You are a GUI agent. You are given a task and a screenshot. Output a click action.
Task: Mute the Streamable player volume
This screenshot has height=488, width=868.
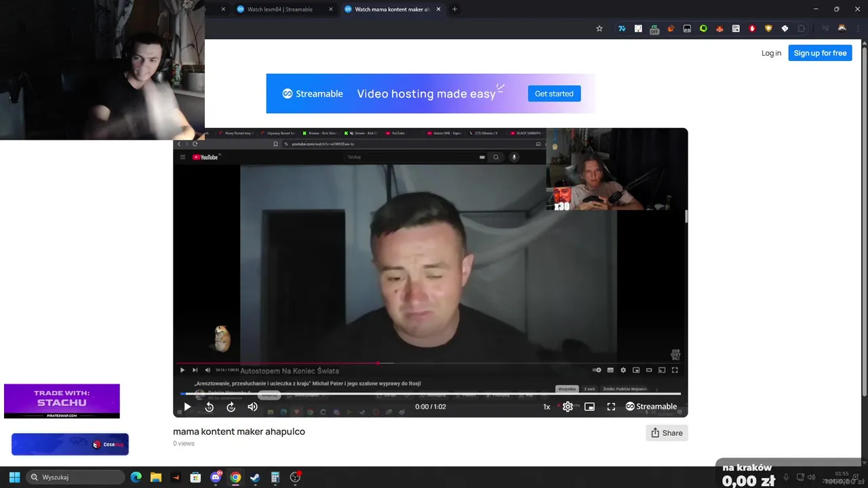pos(252,407)
